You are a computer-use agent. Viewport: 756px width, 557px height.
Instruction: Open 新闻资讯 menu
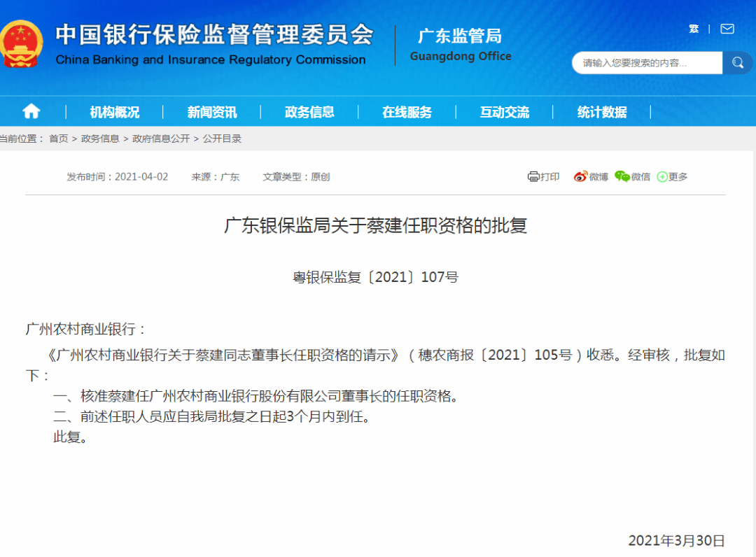click(x=212, y=112)
